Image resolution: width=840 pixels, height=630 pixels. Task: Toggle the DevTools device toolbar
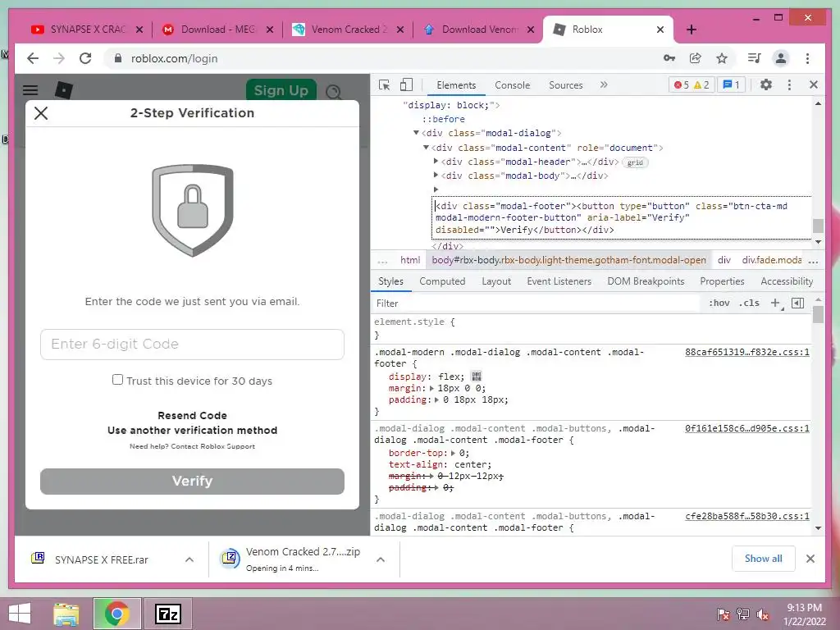407,84
